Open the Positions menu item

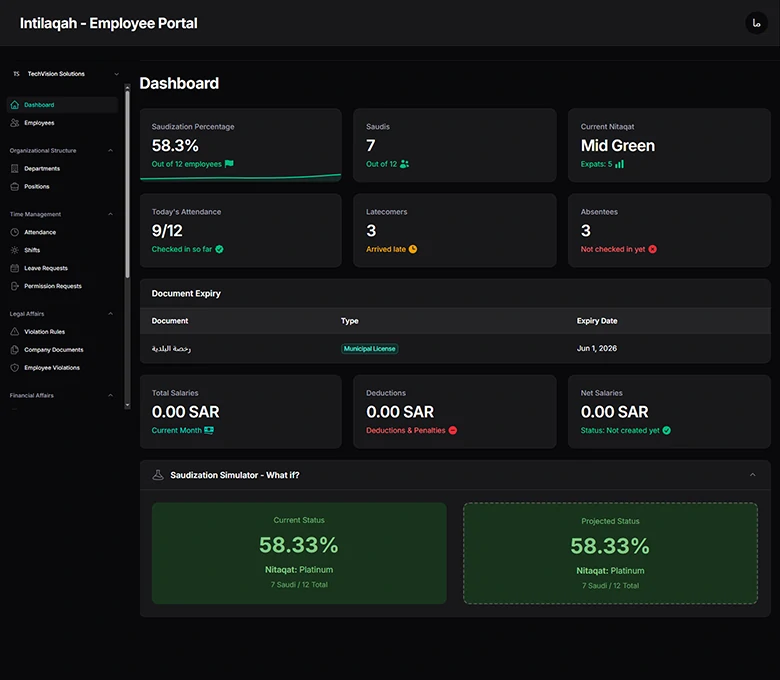click(63, 186)
